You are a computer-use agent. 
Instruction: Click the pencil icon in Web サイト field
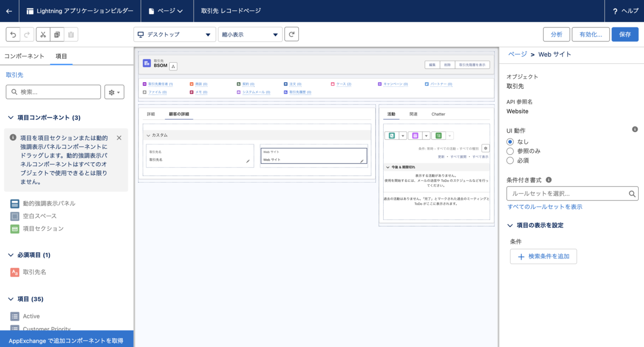point(362,161)
